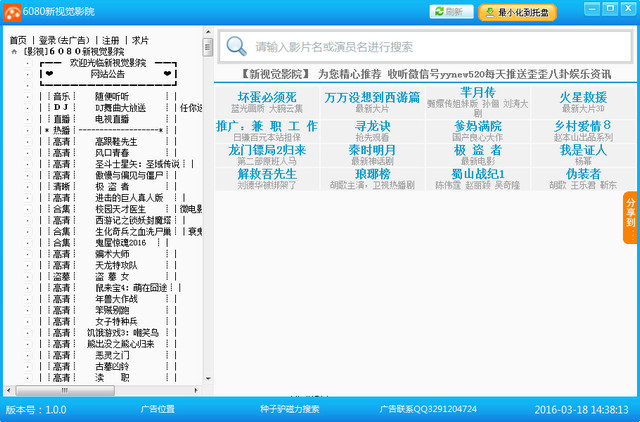
Task: Open 龙门镖局2归来 link
Action: (267, 150)
